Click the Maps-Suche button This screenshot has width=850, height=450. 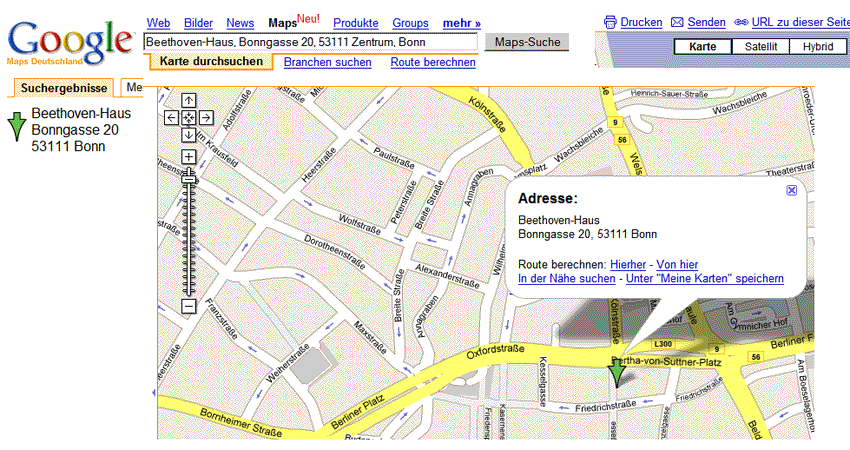tap(527, 42)
